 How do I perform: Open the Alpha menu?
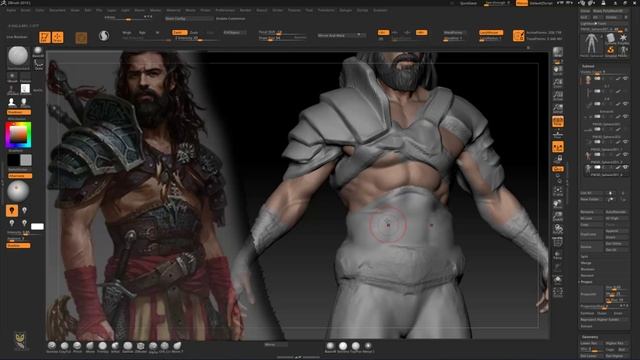(11, 10)
